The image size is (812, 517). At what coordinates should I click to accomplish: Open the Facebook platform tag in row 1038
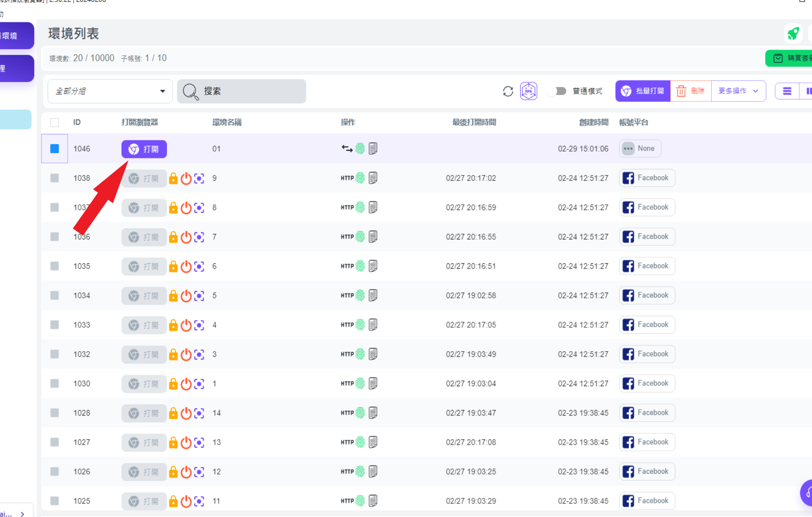coord(647,178)
